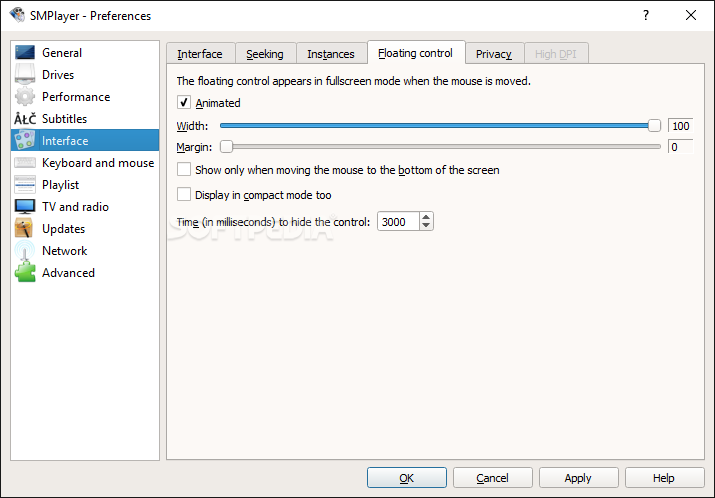The image size is (715, 498).
Task: Select Advanced in the category list
Action: point(85,273)
